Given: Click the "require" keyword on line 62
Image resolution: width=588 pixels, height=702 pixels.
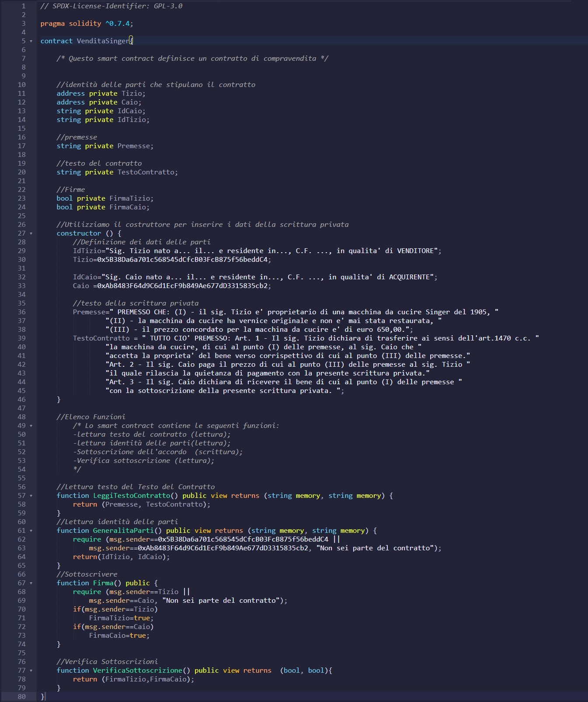Looking at the screenshot, I should click(87, 539).
